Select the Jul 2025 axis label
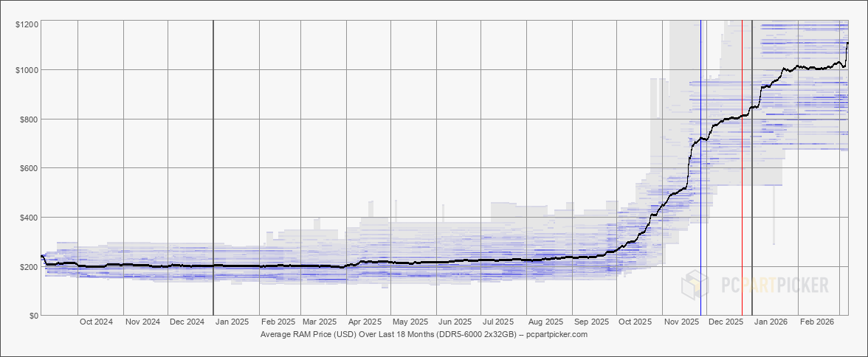 (499, 322)
